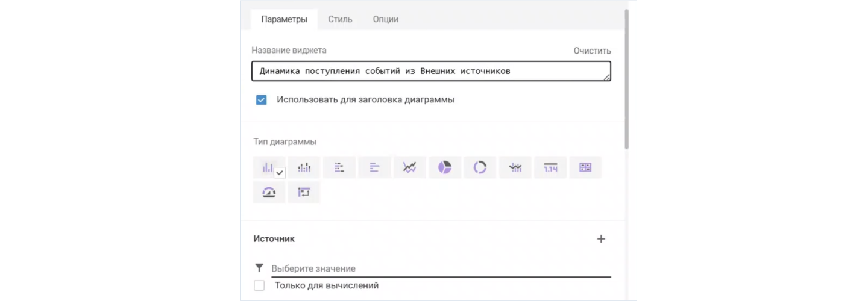Image resolution: width=868 pixels, height=301 pixels.
Task: Select the column chart diagram type
Action: click(269, 167)
